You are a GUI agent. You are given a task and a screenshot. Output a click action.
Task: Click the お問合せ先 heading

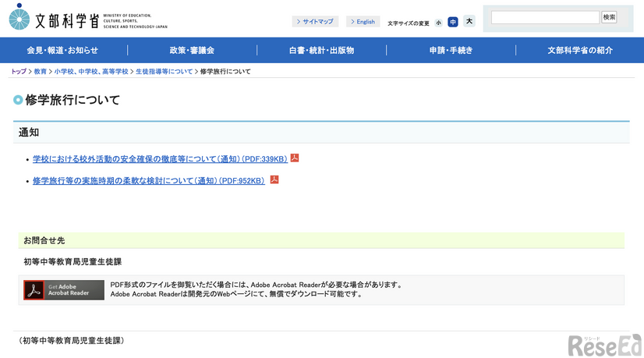44,240
